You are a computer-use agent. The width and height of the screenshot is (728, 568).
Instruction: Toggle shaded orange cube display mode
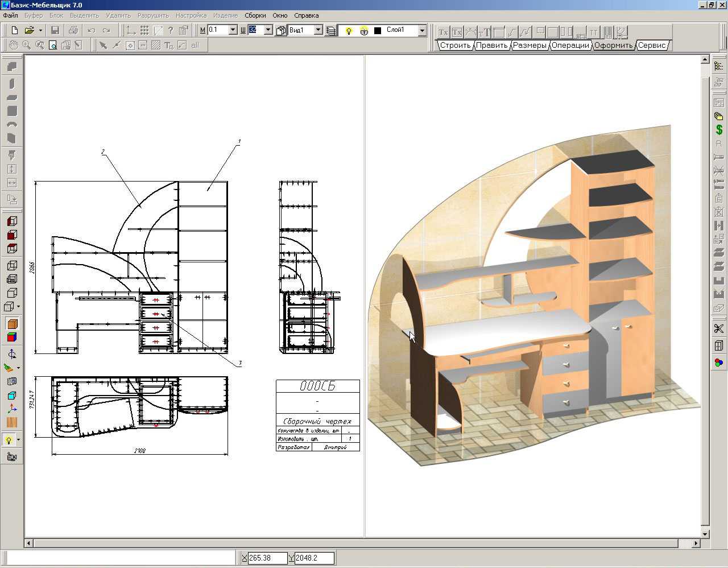11,324
